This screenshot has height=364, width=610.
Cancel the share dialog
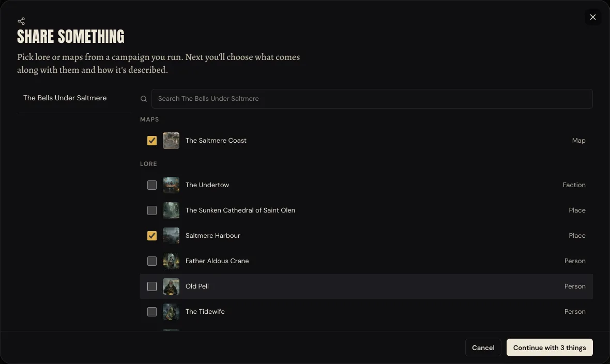[x=483, y=347]
